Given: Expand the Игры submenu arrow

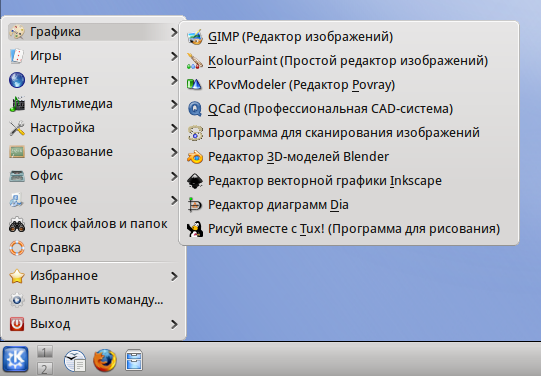Looking at the screenshot, I should pos(174,56).
